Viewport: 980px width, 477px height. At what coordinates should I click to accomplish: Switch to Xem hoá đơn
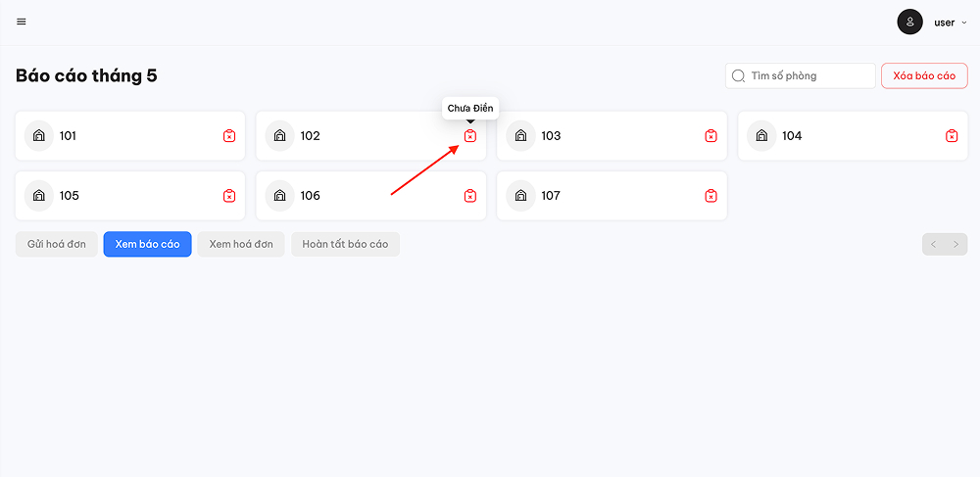point(241,244)
